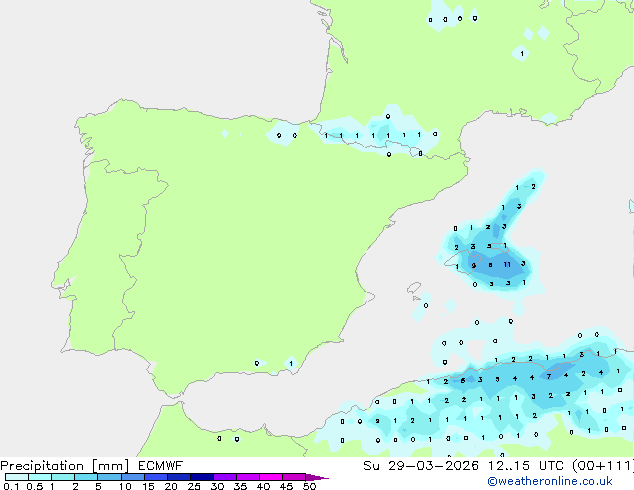Pick the 30–35 mm legend color
This screenshot has height=490, width=634.
coord(225,477)
